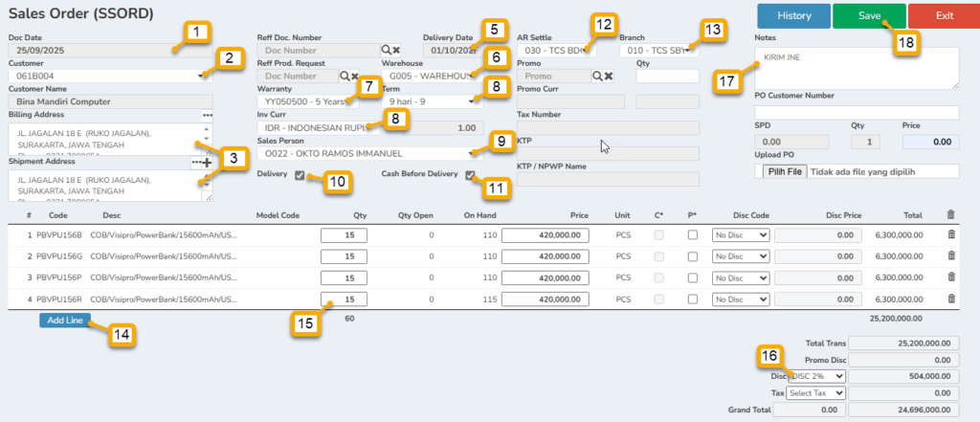Open the Billing Address ellipsis options
This screenshot has width=980, height=422.
coord(206,115)
